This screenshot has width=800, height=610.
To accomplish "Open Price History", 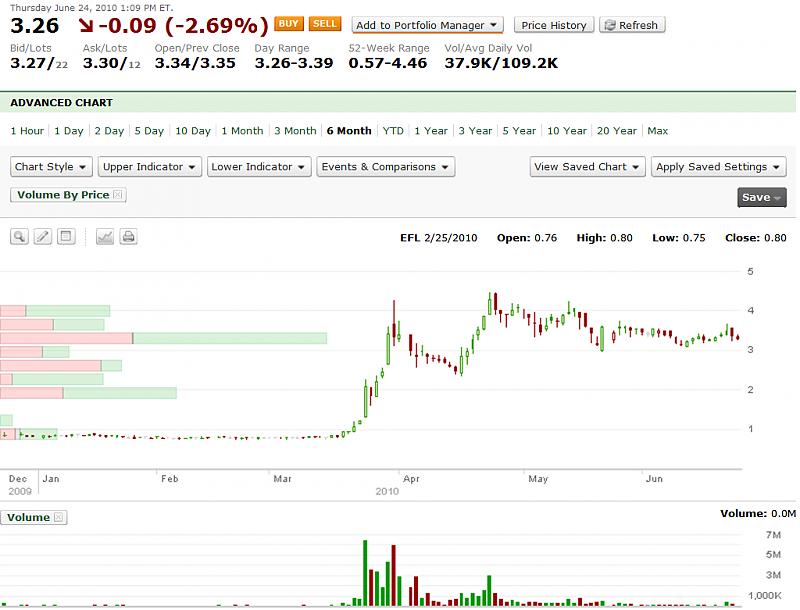I will [x=554, y=25].
